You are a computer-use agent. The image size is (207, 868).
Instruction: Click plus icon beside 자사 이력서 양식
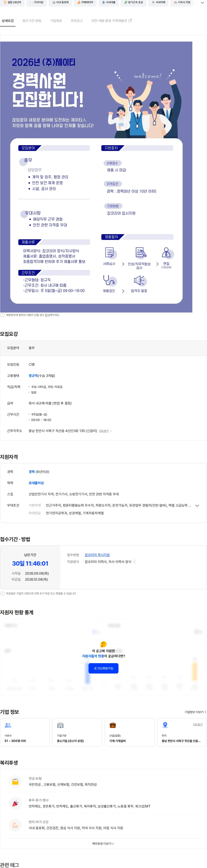coord(135,561)
